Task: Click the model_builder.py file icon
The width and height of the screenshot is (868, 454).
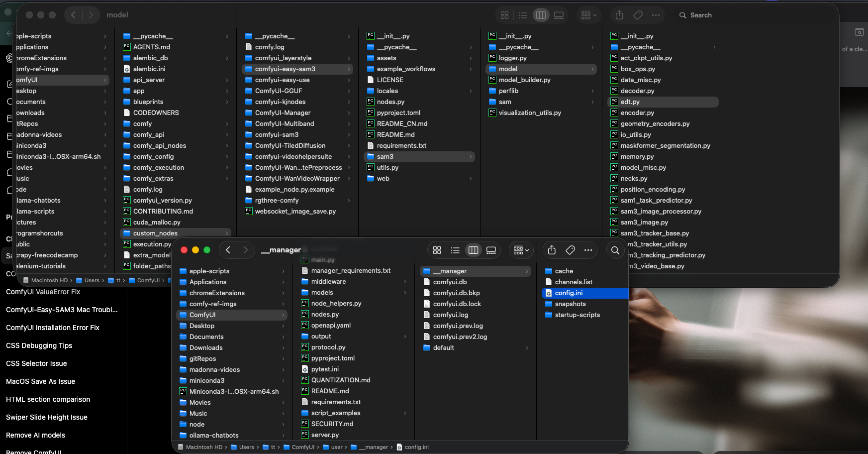Action: coord(492,80)
